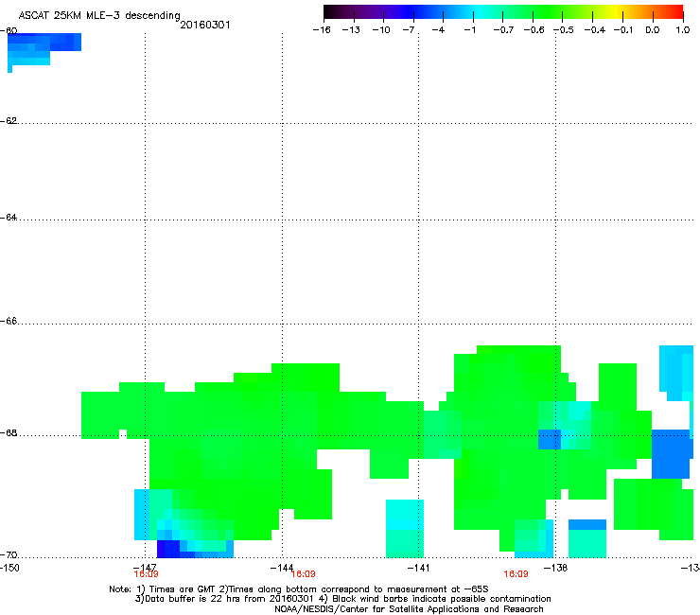Click the latitude label "-66"
Image resolution: width=700 pixels, height=615 pixels.
click(9, 322)
